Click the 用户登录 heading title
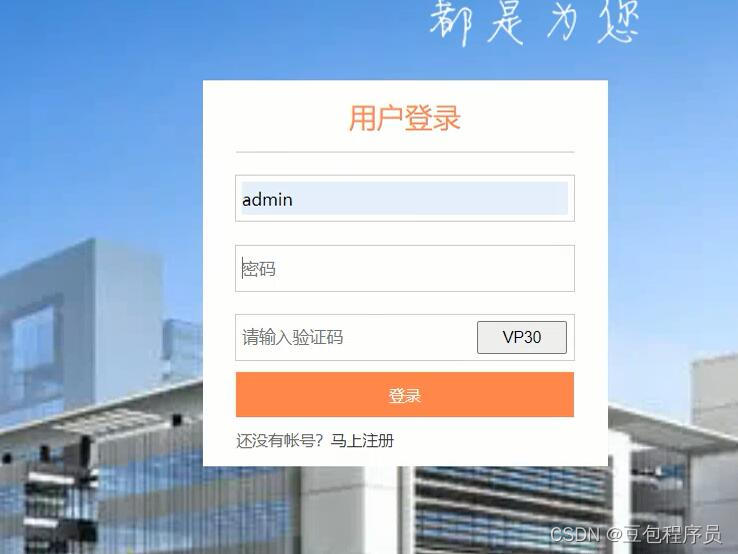 click(x=405, y=118)
